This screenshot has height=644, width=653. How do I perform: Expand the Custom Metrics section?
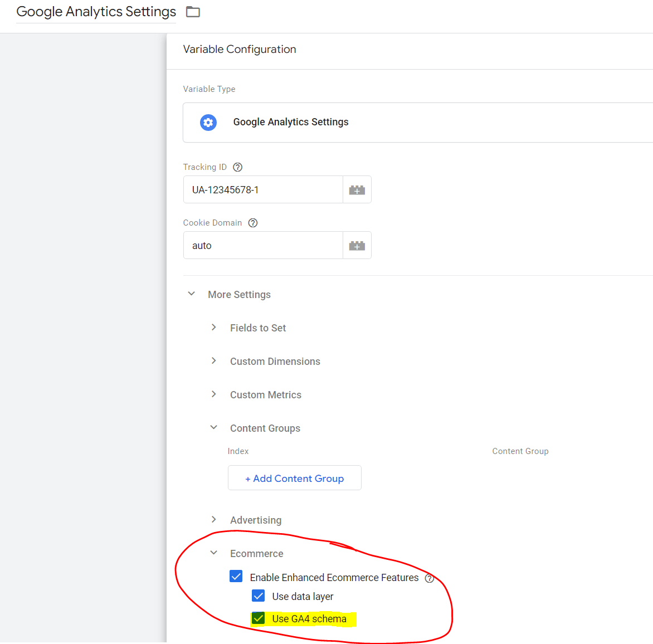[214, 394]
